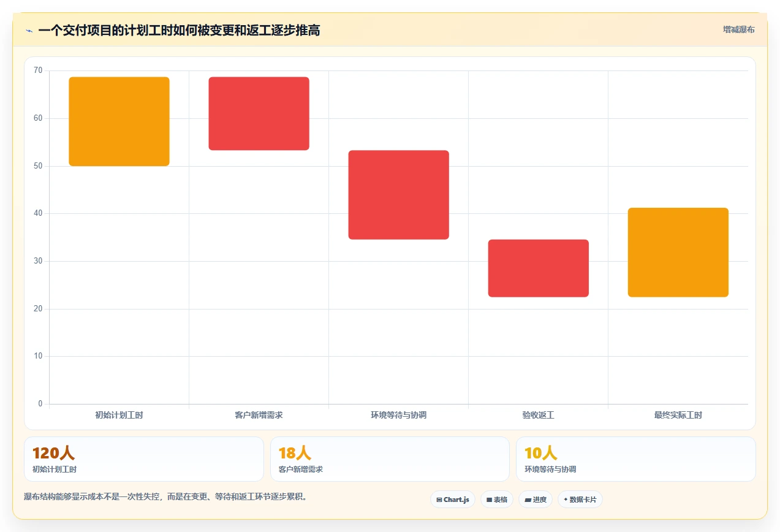This screenshot has height=532, width=780.
Task: Click the 客户新增需求 x-axis label
Action: click(x=259, y=415)
